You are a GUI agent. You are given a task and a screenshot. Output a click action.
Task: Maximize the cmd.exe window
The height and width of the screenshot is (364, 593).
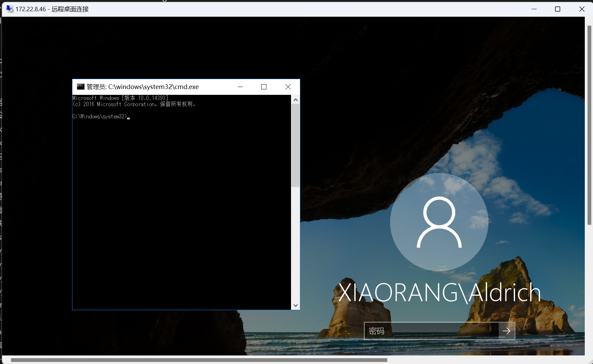tap(264, 87)
